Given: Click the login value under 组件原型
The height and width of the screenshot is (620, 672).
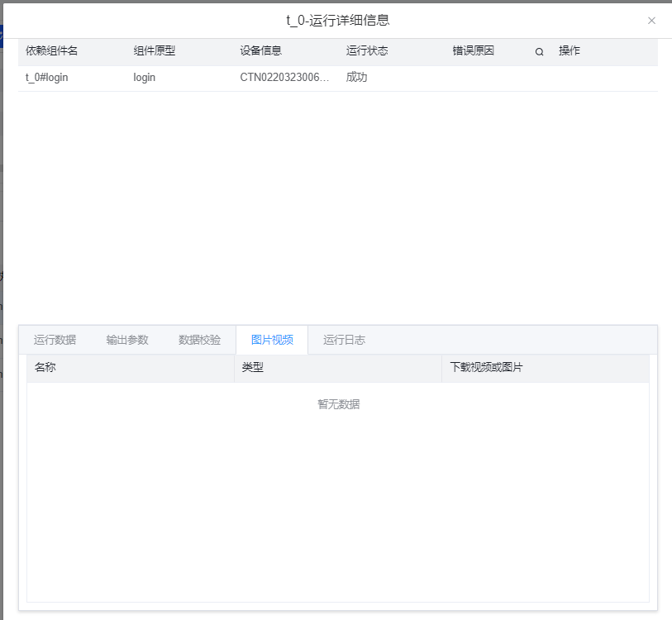Looking at the screenshot, I should click(145, 78).
